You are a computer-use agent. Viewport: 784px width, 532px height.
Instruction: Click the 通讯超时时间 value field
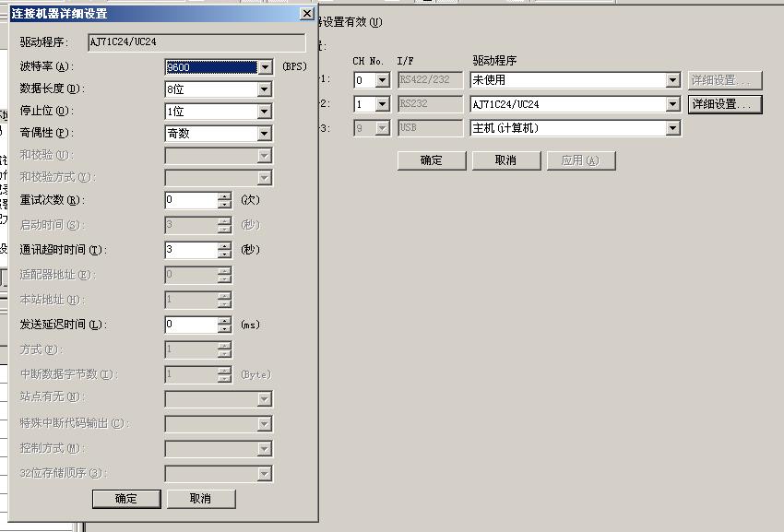click(190, 250)
